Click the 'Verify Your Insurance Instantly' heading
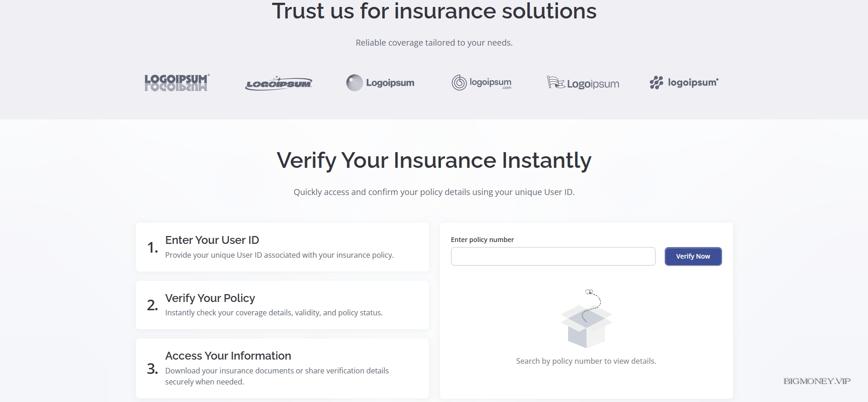This screenshot has height=402, width=868. click(434, 160)
